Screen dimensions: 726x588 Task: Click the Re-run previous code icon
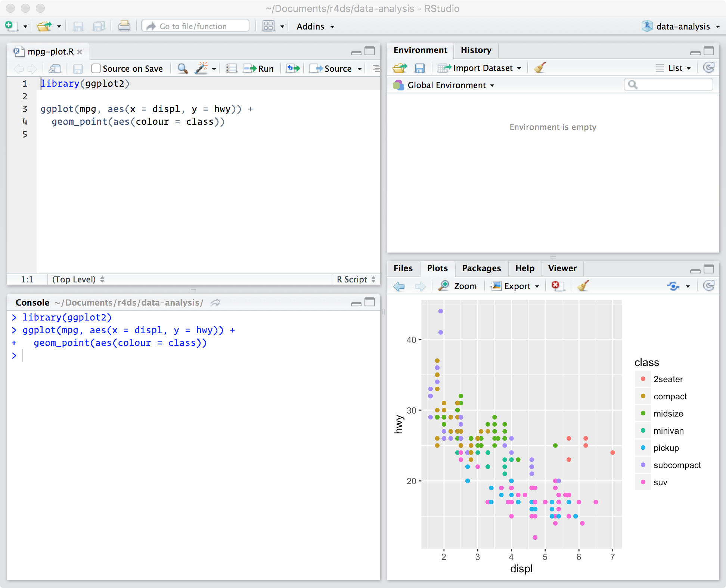coord(293,68)
